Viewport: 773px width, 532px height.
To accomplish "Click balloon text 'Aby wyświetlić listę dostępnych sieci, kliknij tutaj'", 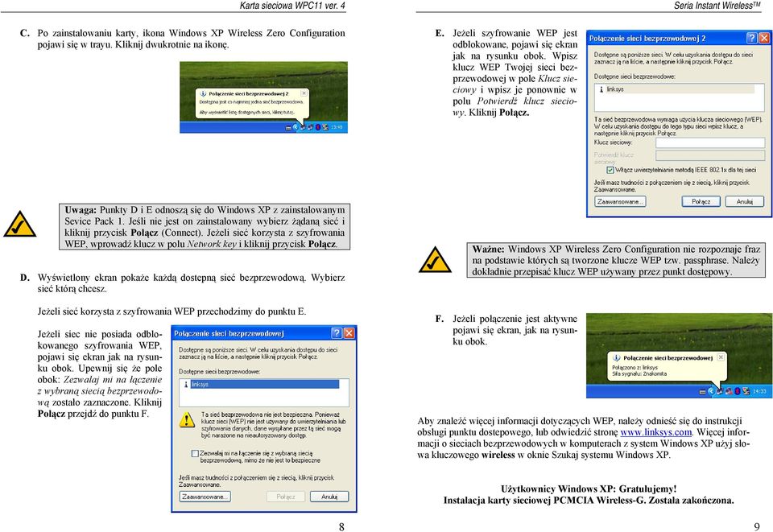I will [x=247, y=113].
